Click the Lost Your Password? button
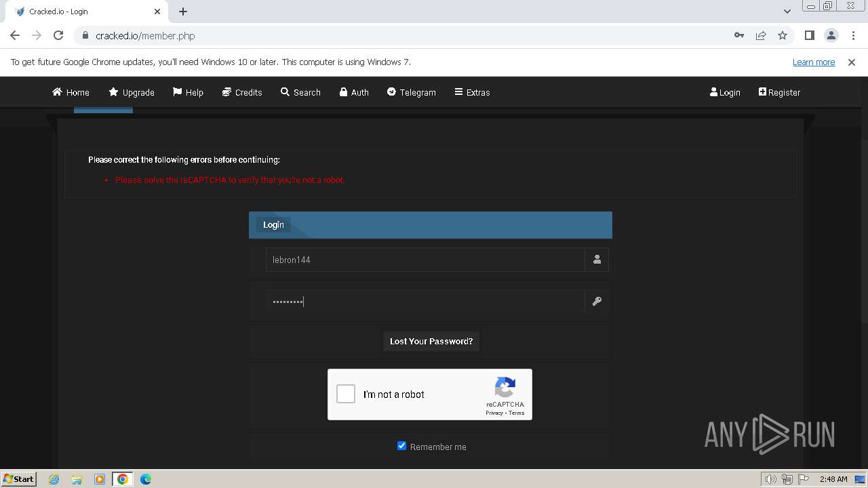The image size is (868, 488). click(x=431, y=341)
